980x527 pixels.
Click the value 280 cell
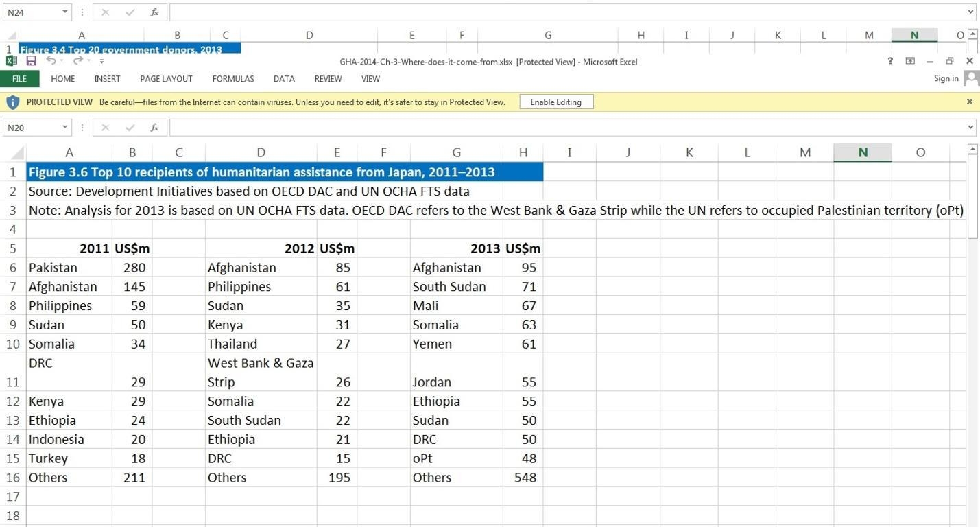click(132, 268)
